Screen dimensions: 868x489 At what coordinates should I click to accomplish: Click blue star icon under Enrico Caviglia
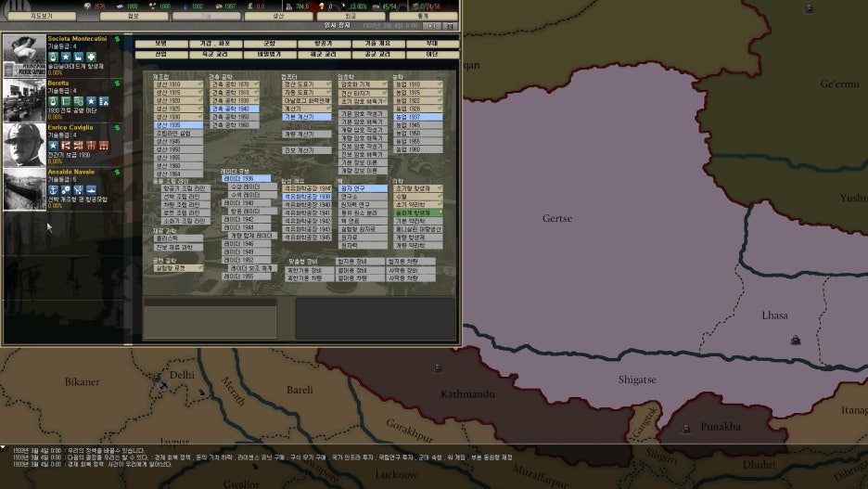point(53,146)
